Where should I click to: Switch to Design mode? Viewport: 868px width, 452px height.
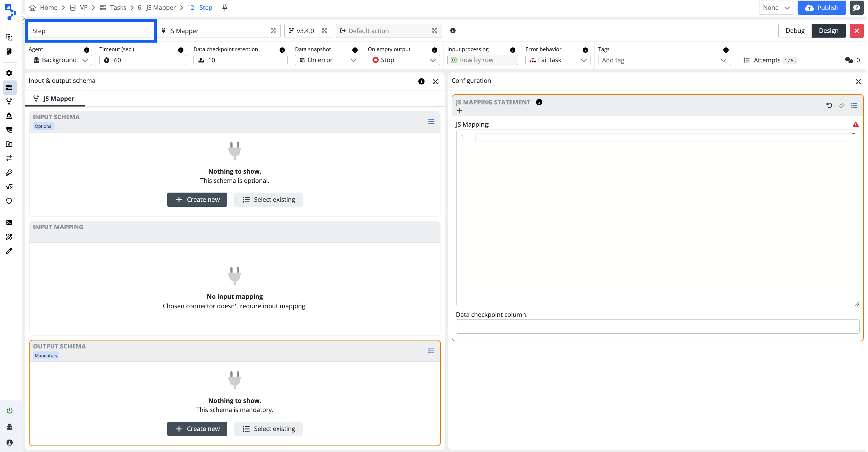(828, 31)
